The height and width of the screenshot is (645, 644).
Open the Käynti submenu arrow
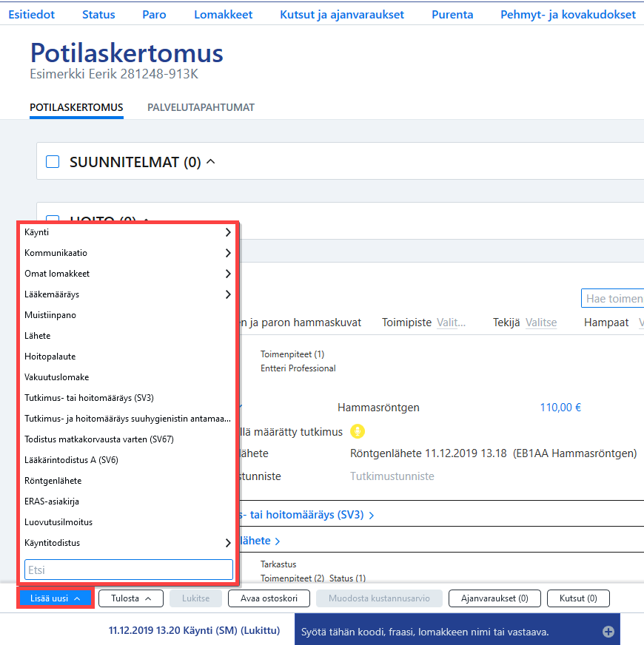pyautogui.click(x=228, y=232)
